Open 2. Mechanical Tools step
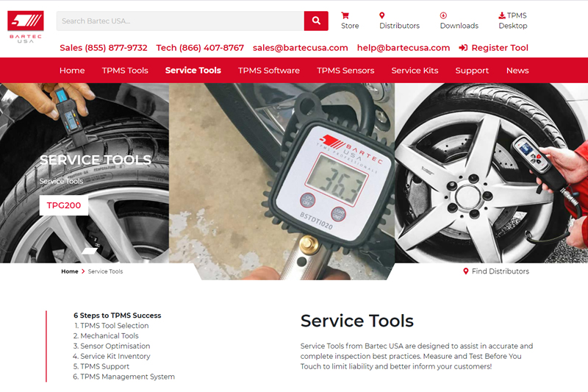The image size is (588, 392). point(106,335)
